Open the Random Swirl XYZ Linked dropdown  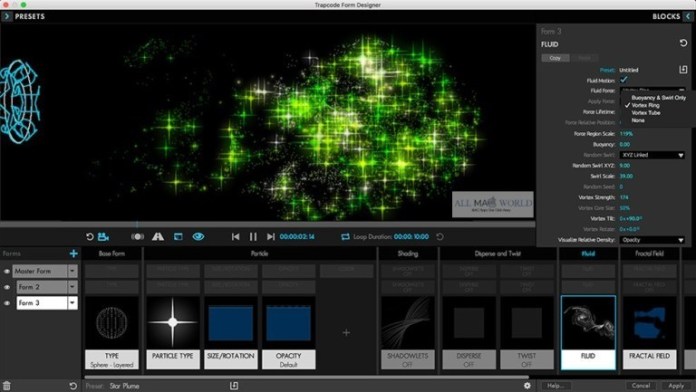coord(652,155)
